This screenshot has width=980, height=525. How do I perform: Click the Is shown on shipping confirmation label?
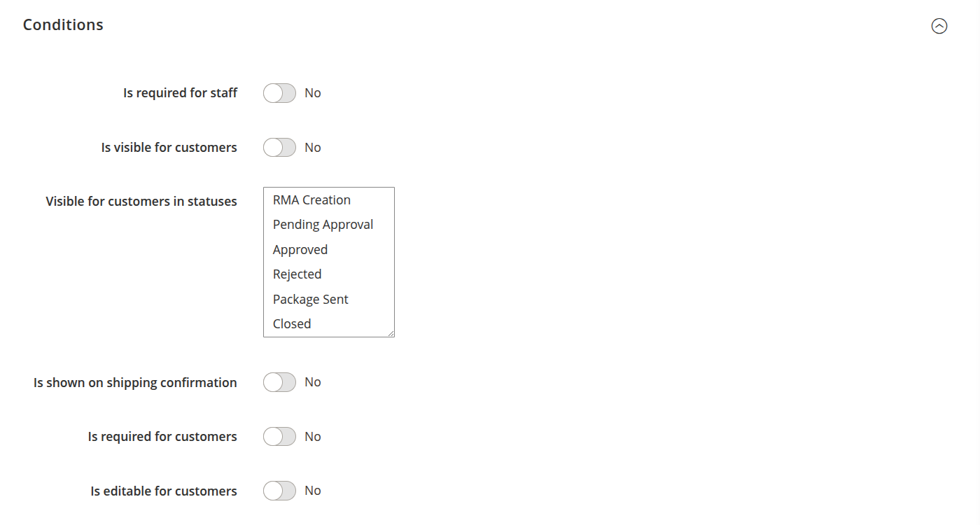(x=135, y=383)
